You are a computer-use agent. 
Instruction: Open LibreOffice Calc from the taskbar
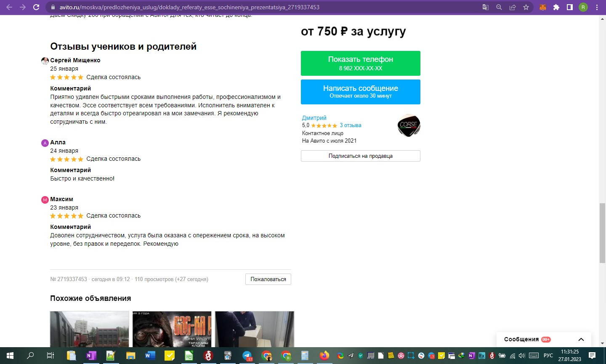click(x=189, y=356)
